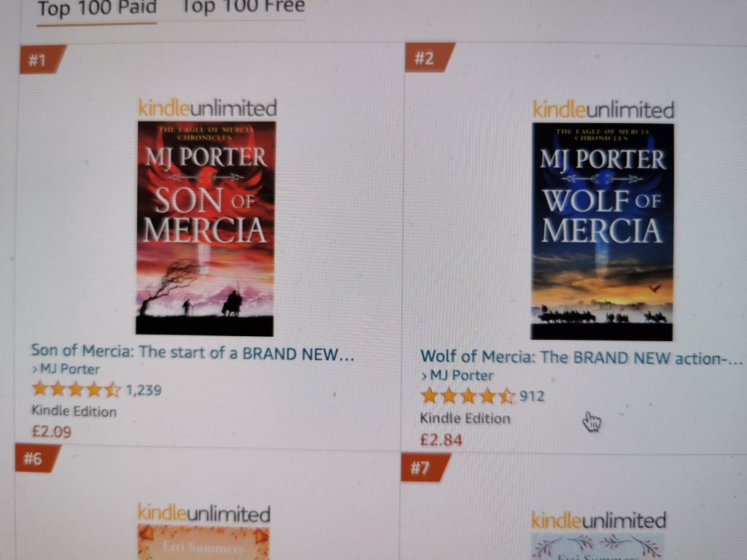Open the Wolf of Mercia title link

point(581,357)
